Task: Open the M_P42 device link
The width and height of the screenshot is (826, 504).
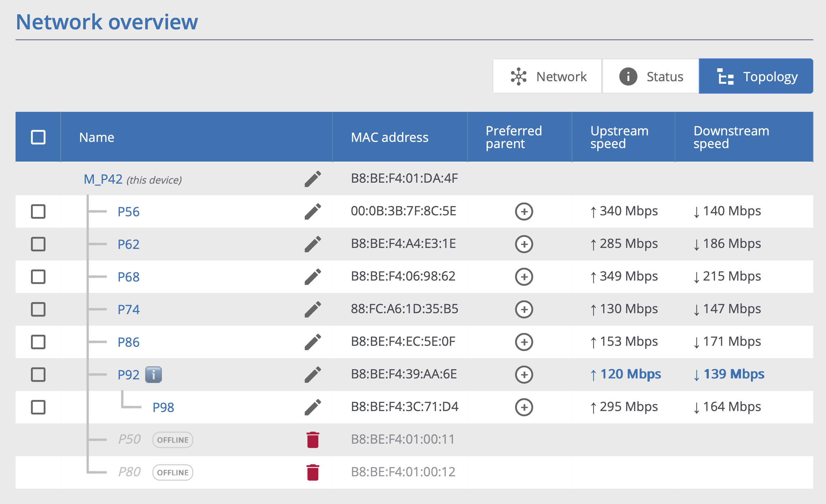Action: [x=103, y=179]
